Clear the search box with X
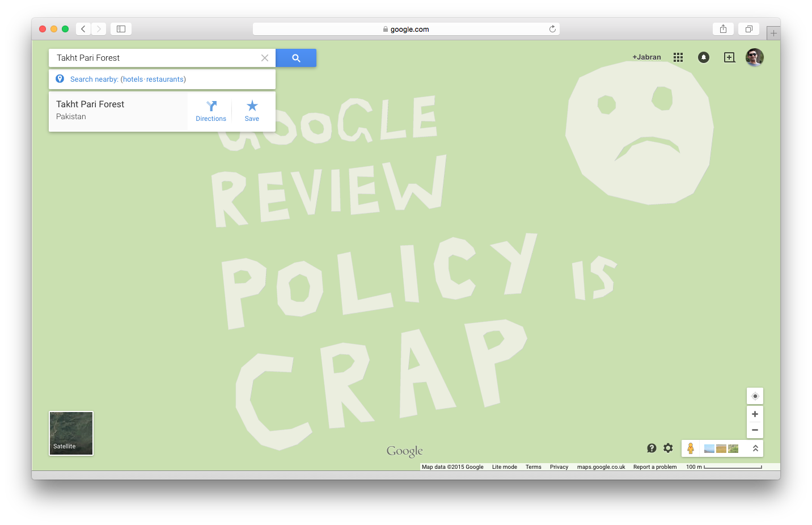812x525 pixels. pyautogui.click(x=265, y=58)
